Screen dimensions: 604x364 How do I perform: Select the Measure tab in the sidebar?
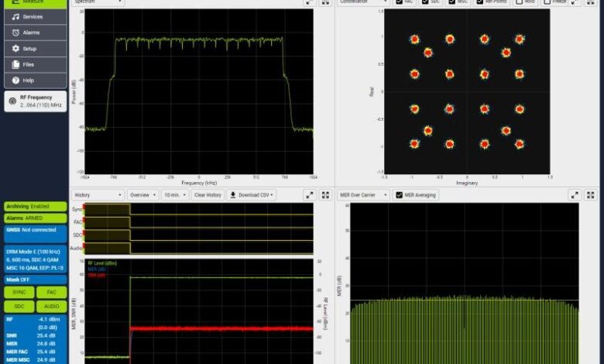tap(35, 3)
